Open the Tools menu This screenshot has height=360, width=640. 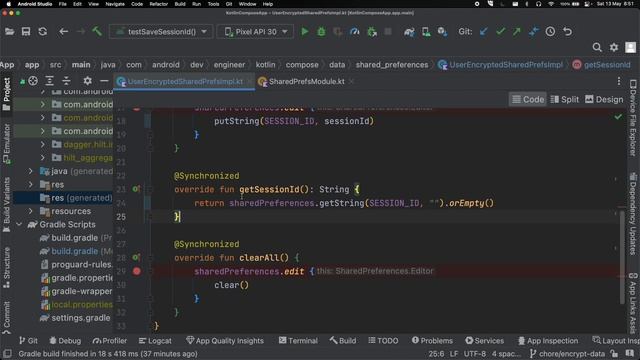pos(213,4)
